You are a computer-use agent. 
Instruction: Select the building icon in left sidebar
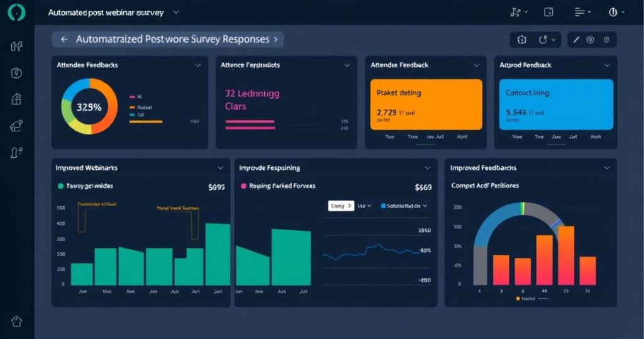[x=16, y=99]
